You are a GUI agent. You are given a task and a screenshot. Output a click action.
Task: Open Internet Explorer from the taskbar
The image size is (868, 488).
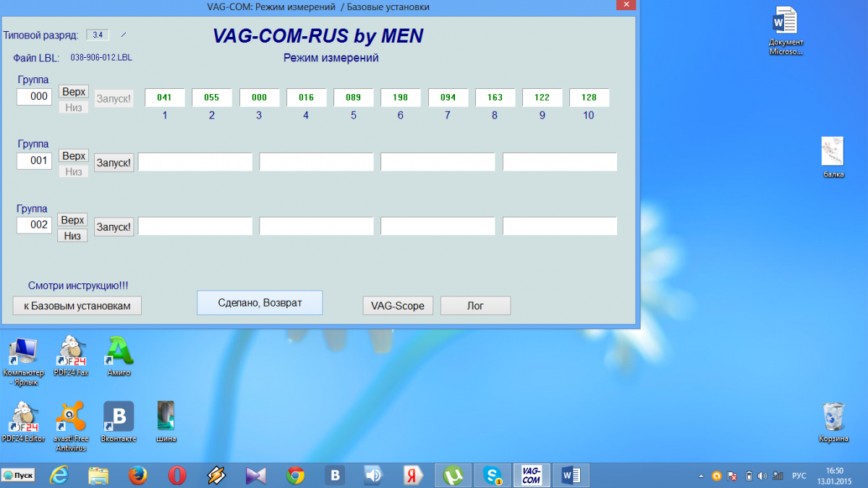coord(59,475)
